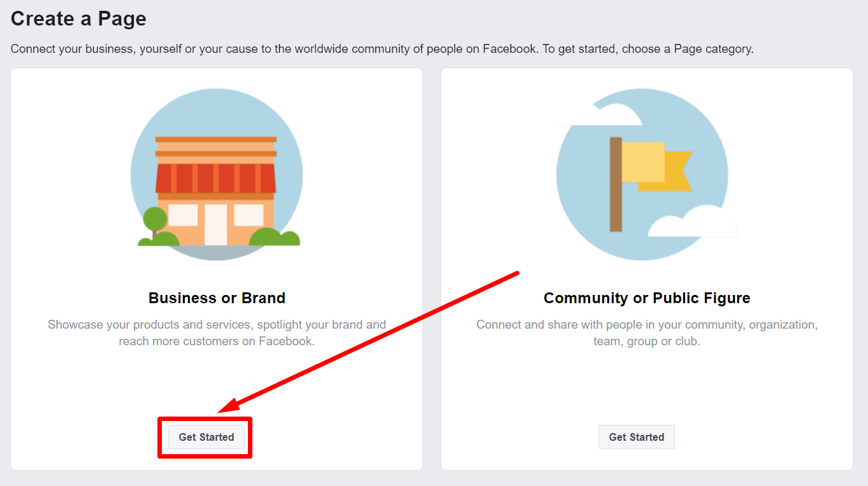Click the left window of the storefront
This screenshot has height=486, width=868.
point(182,215)
